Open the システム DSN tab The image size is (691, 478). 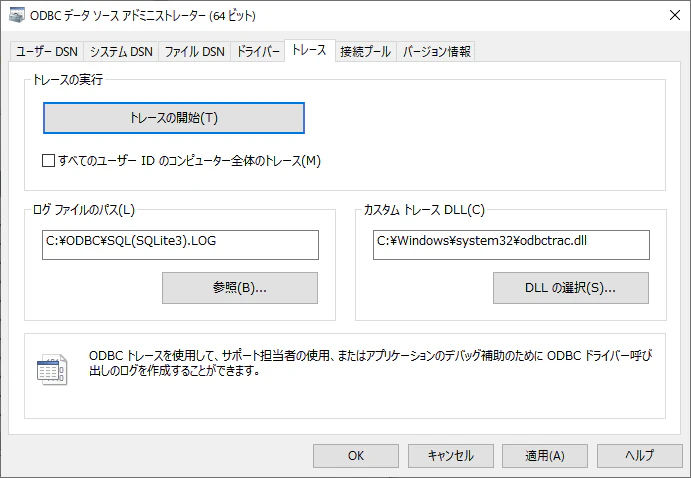tap(121, 52)
